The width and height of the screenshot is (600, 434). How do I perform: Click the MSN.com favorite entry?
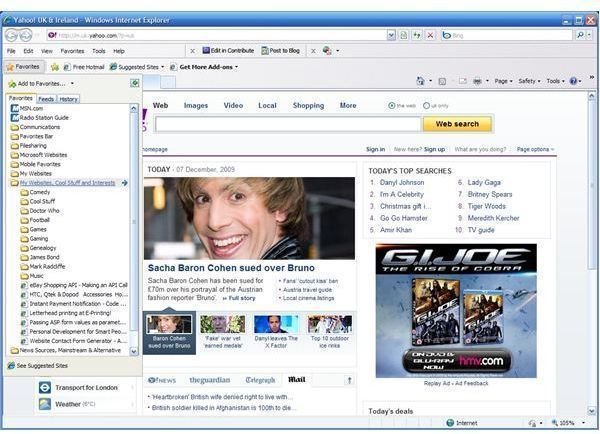(x=27, y=108)
